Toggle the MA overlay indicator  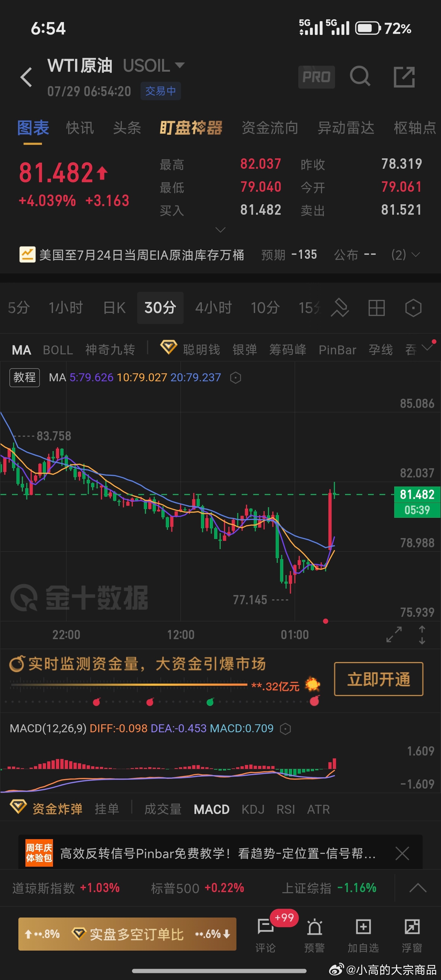21,350
